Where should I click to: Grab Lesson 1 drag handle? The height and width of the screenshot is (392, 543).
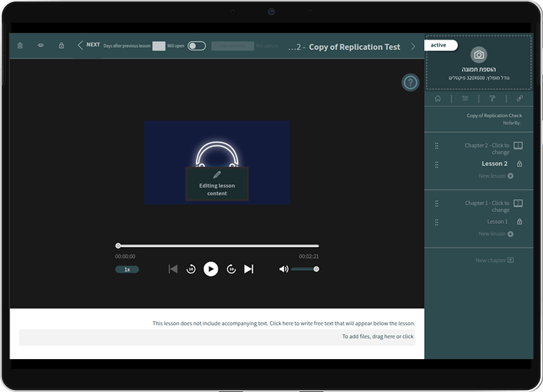[436, 222]
